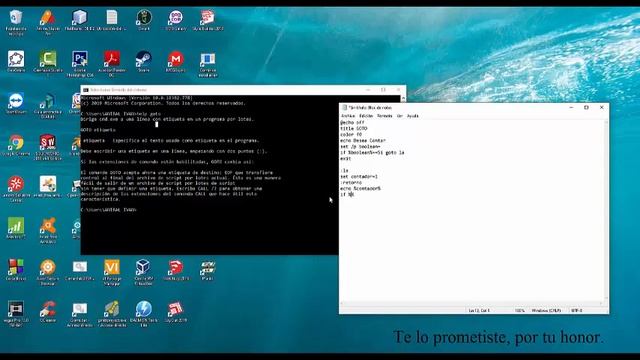Maximize the Notepad window
Viewport: 640px width, 360px height.
pos(586,107)
